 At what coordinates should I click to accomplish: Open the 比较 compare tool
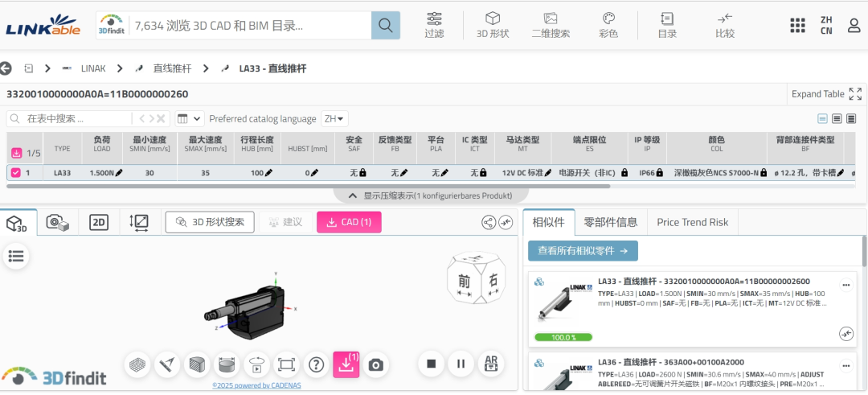coord(725,25)
